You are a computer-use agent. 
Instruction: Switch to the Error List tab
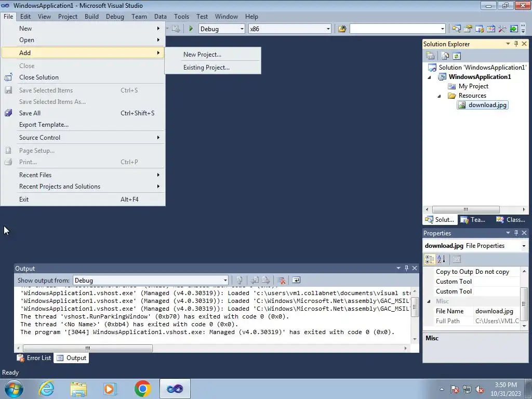[34, 358]
